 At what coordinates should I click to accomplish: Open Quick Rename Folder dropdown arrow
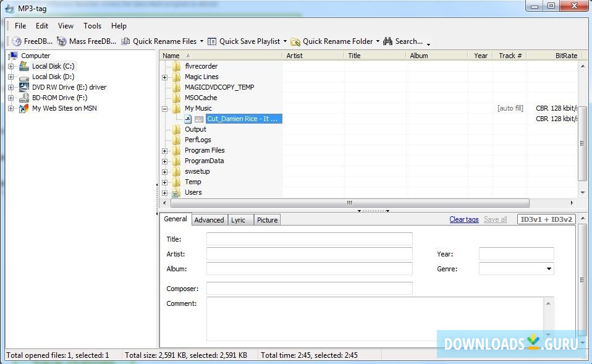click(378, 41)
